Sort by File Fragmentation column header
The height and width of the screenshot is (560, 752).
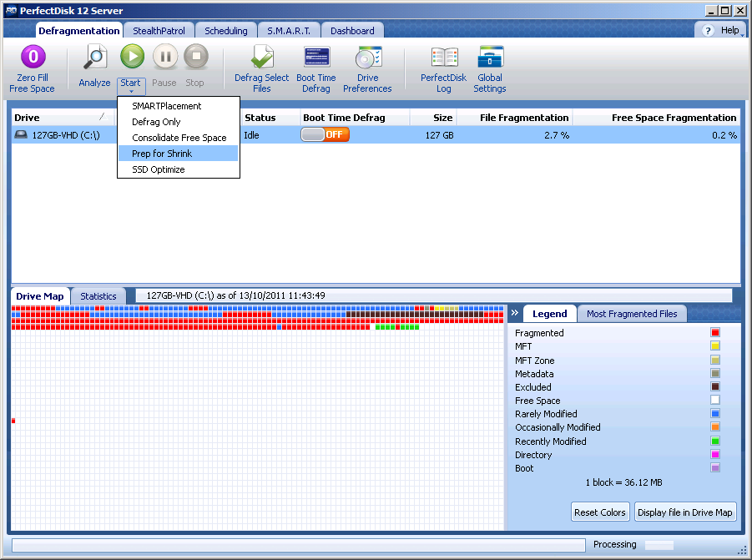coord(514,118)
